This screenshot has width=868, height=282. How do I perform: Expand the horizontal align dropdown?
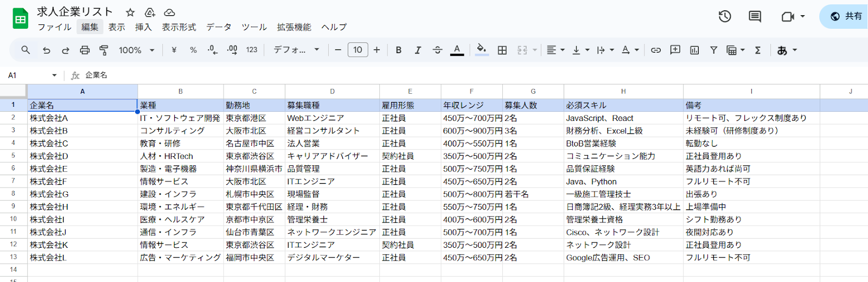pyautogui.click(x=555, y=50)
